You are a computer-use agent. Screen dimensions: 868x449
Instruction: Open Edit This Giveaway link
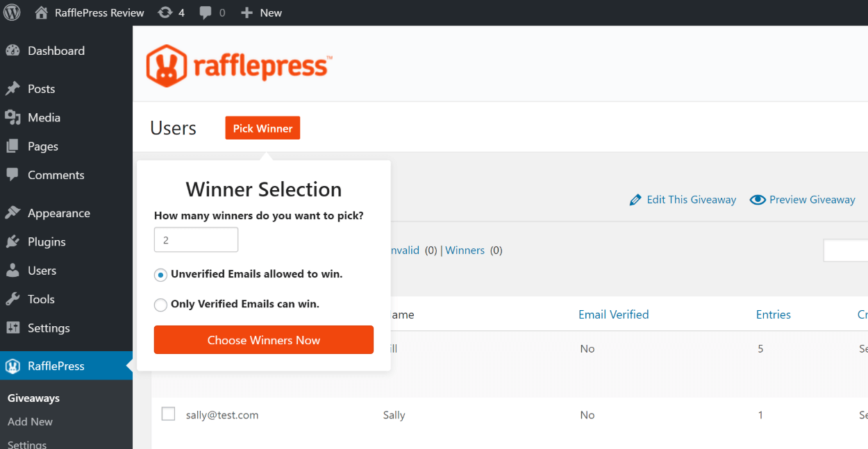[691, 200]
